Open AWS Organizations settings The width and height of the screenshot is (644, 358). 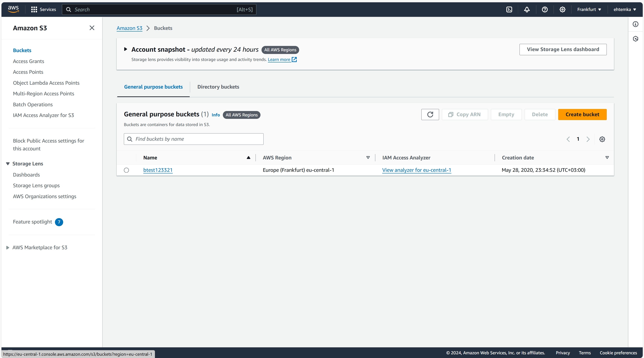click(44, 197)
